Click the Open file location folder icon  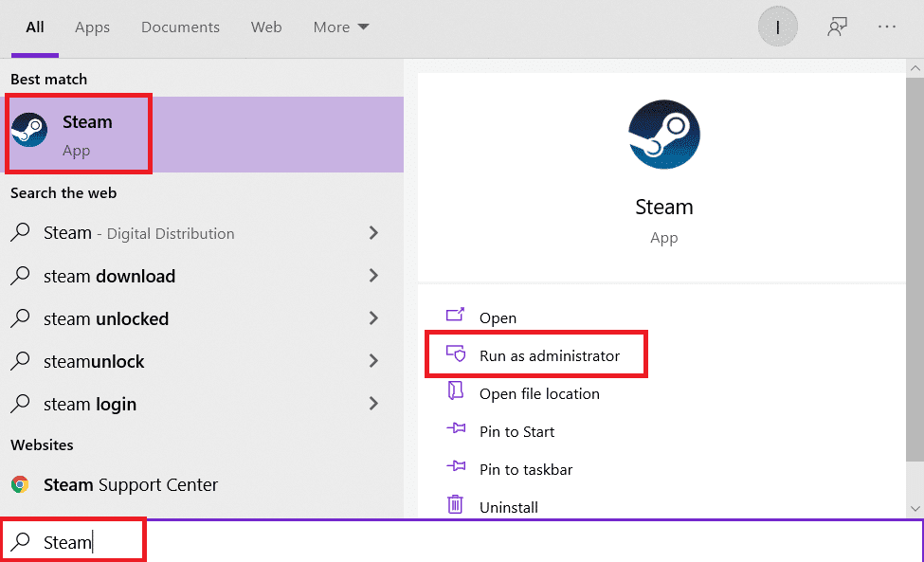click(457, 392)
